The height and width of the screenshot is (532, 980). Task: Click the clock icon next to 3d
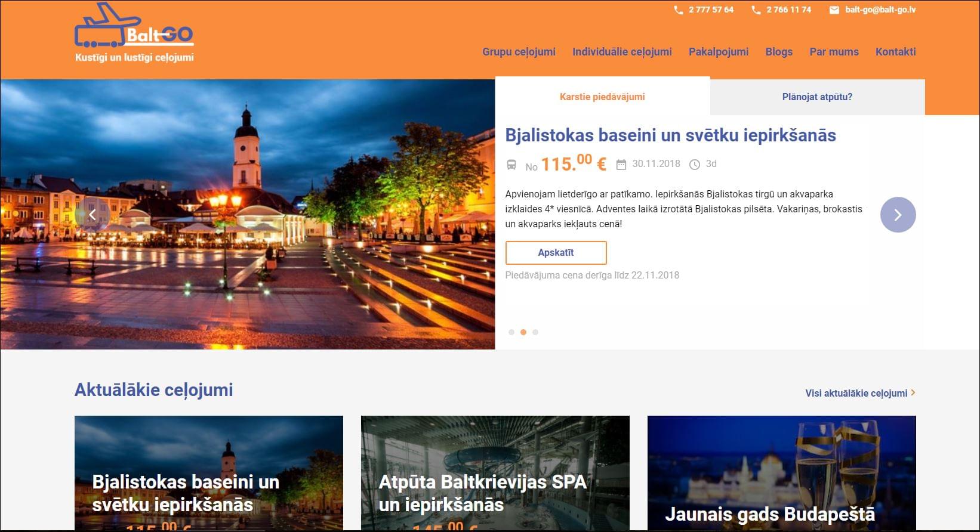pos(695,165)
